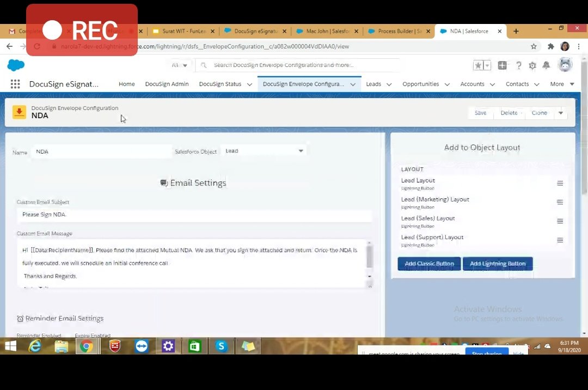Open the Chrome profile avatar
The width and height of the screenshot is (588, 390).
[565, 46]
